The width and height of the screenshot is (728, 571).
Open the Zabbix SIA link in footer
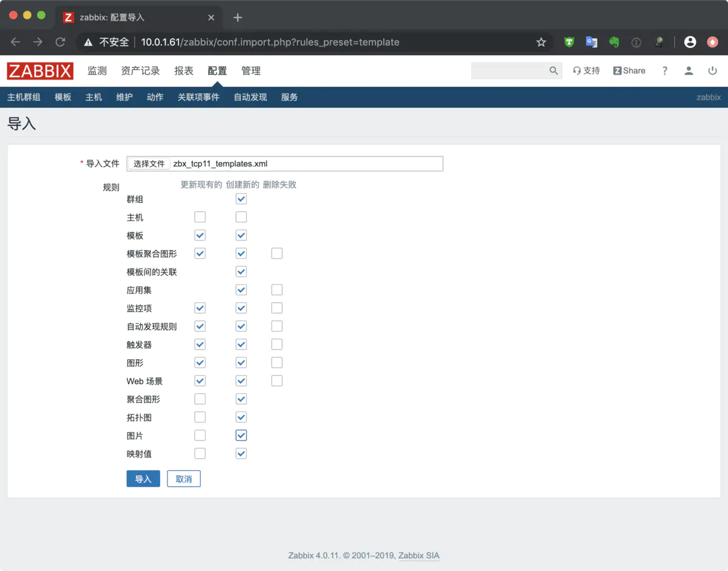click(x=419, y=555)
